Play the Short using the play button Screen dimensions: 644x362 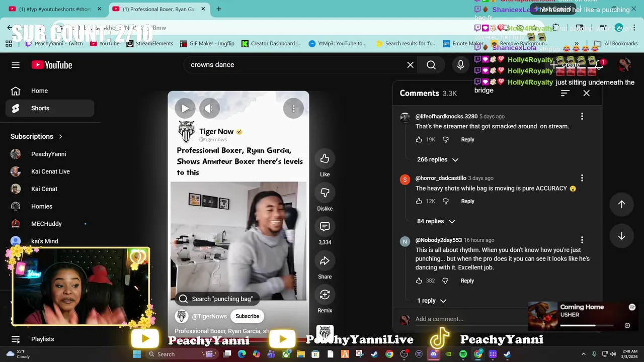pyautogui.click(x=185, y=108)
